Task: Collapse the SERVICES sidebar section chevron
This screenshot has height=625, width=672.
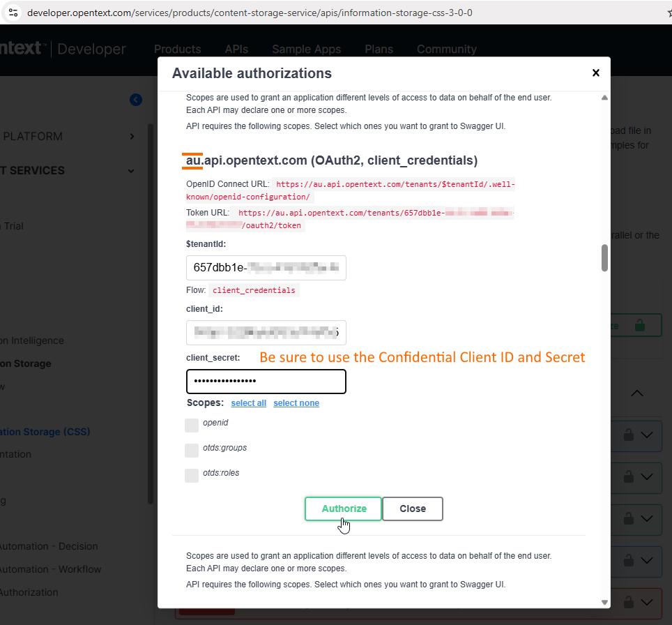Action: point(131,171)
